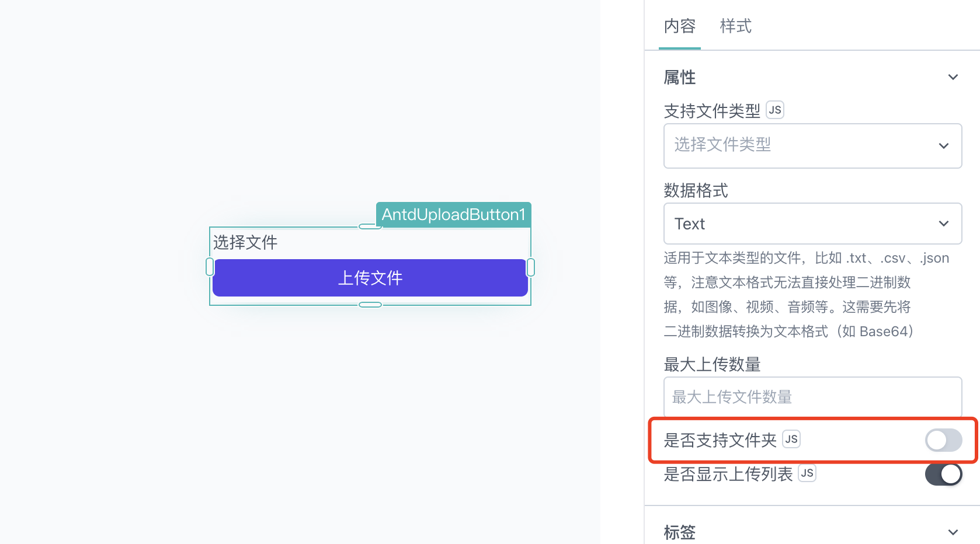This screenshot has width=980, height=544.
Task: Click the 选择文件 label text
Action: click(x=245, y=242)
